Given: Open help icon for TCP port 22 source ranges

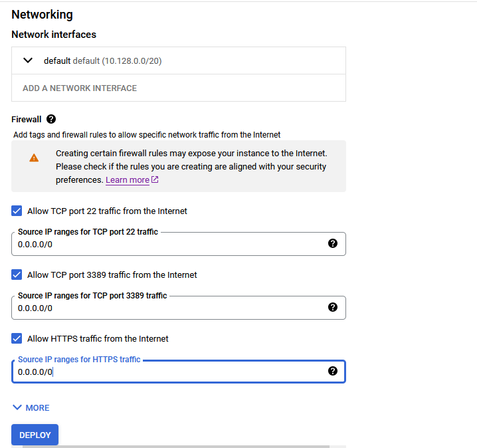Looking at the screenshot, I should pyautogui.click(x=333, y=243).
